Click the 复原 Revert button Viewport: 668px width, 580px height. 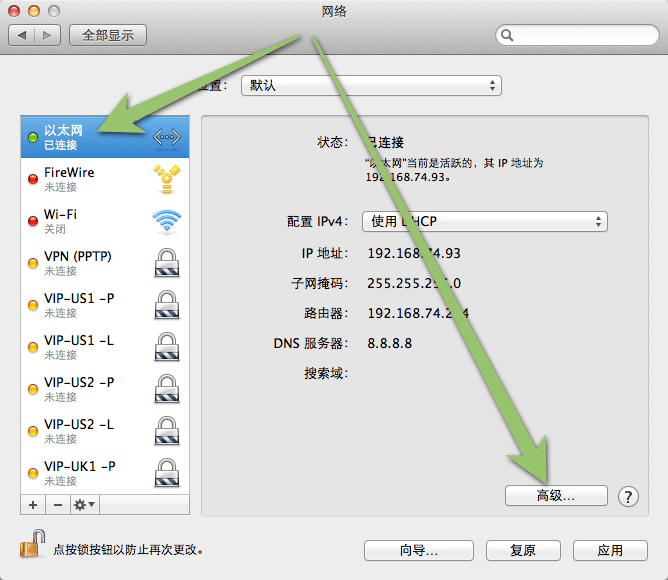click(x=523, y=550)
